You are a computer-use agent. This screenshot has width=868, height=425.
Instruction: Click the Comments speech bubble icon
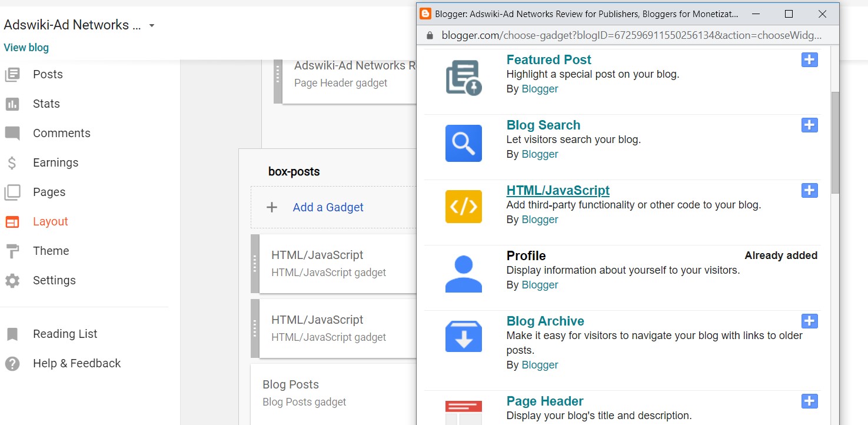point(12,134)
